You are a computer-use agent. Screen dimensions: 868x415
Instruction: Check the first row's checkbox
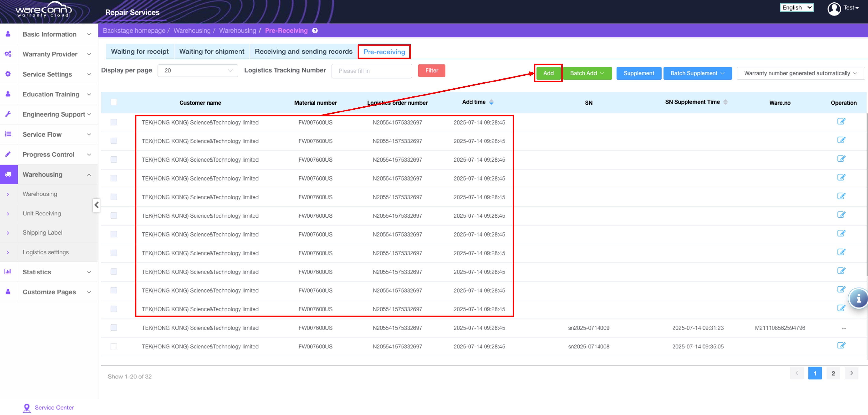click(x=114, y=122)
